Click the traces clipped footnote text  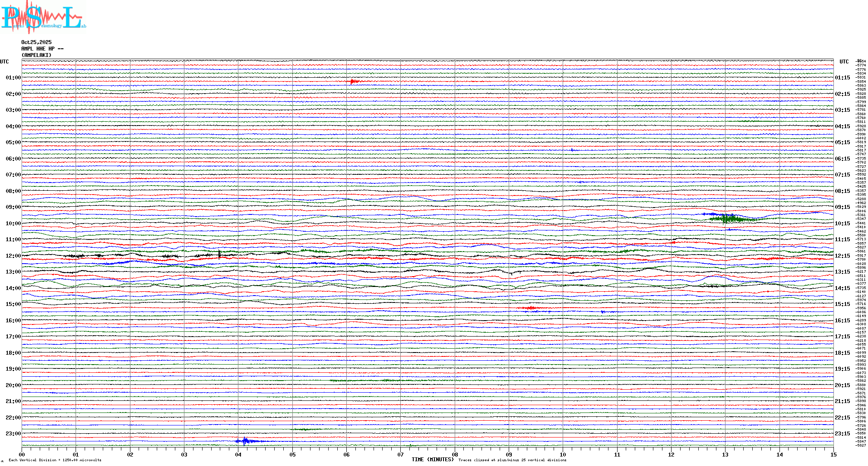pyautogui.click(x=512, y=460)
